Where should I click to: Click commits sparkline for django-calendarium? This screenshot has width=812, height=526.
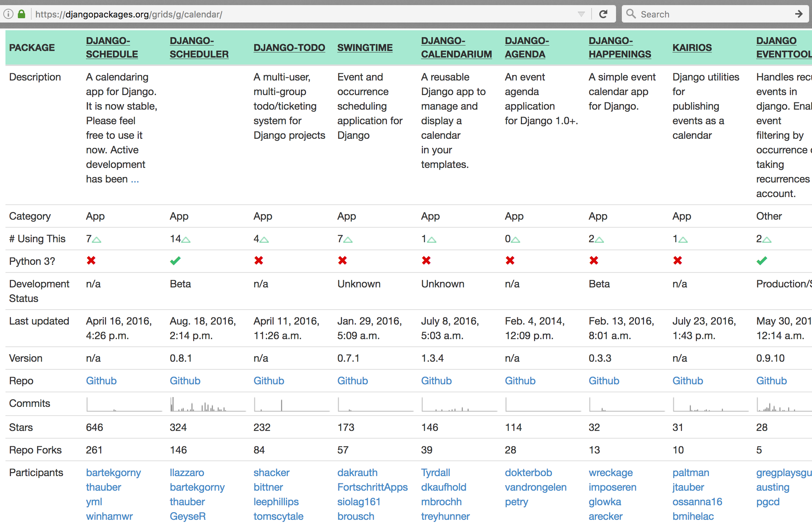(x=459, y=404)
